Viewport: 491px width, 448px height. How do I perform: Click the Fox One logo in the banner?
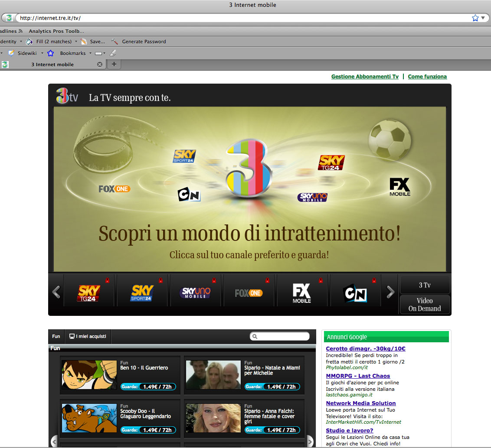click(x=115, y=189)
